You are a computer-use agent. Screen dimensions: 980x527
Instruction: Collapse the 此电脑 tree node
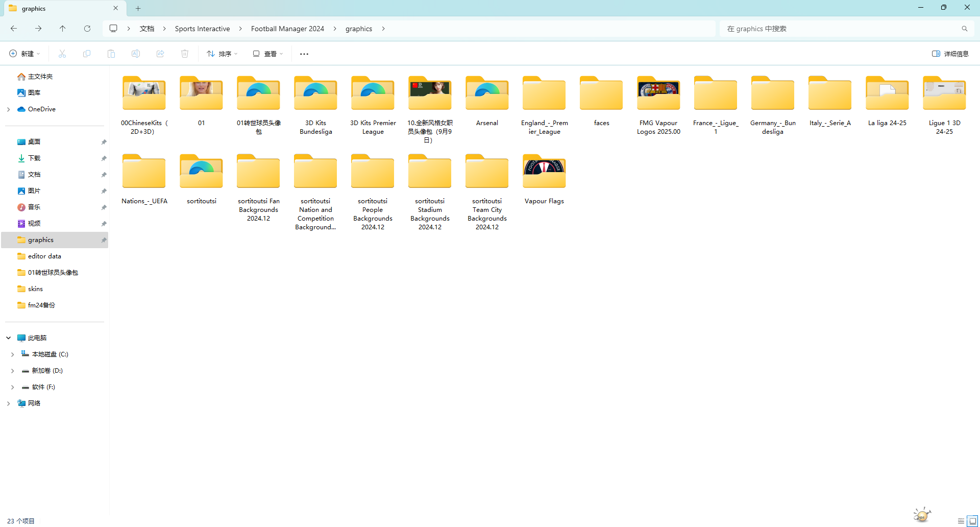click(x=8, y=338)
